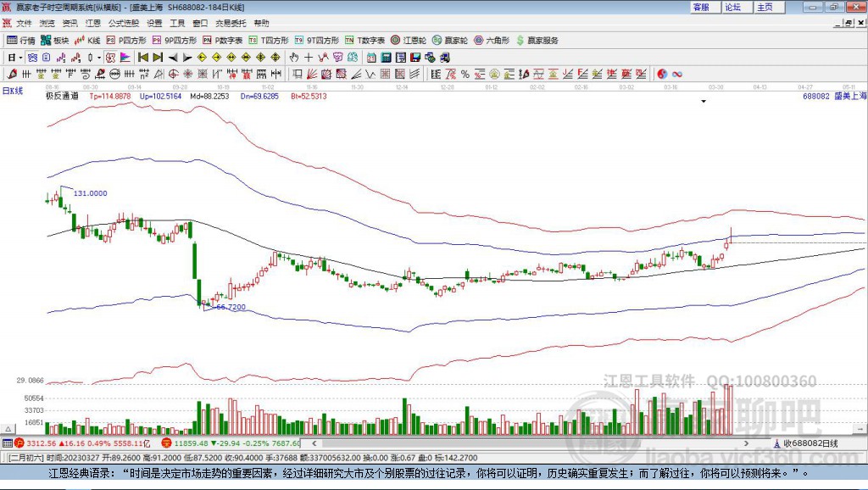The height and width of the screenshot is (490, 868).
Task: Open the 9T四方形 tool
Action: pyautogui.click(x=317, y=41)
